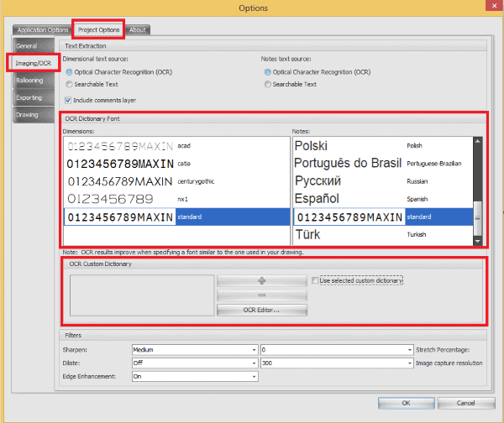Select Spanish in Notes list
Image resolution: width=504 pixels, height=423 pixels.
click(383, 199)
